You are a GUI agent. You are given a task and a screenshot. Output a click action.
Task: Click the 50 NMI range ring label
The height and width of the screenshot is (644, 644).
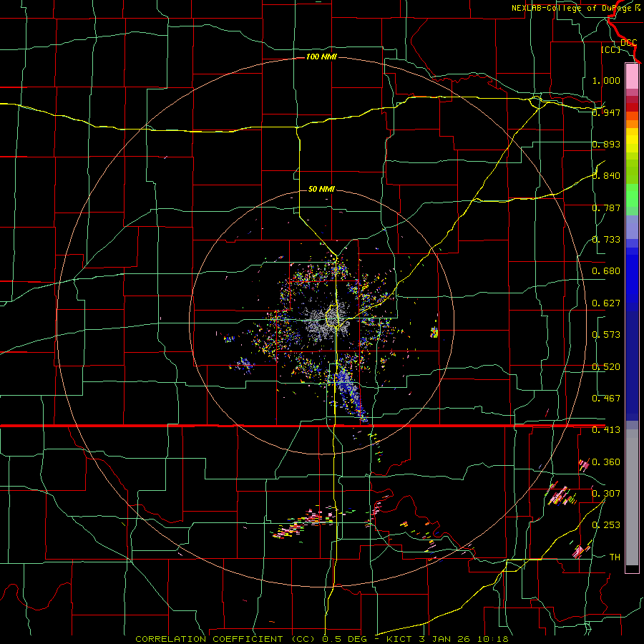tap(321, 189)
